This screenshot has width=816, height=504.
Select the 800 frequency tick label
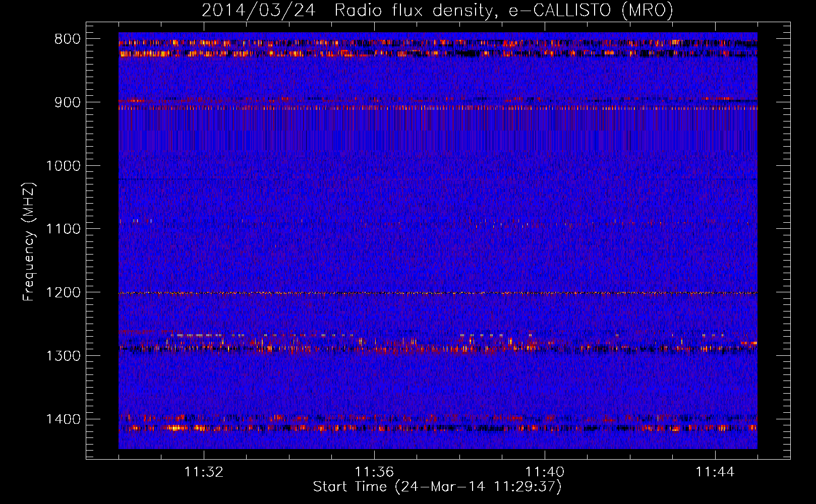coord(67,39)
